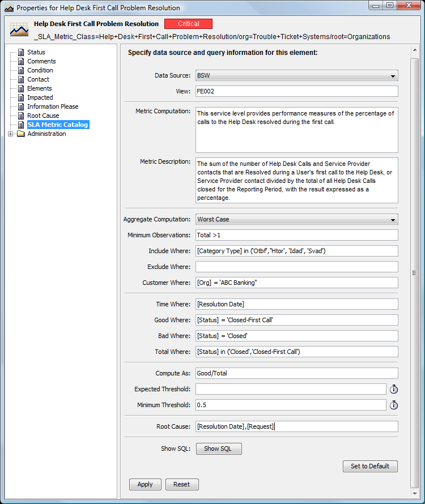The image size is (425, 504).
Task: Click the SLA Metric Catalog page icon
Action: tap(21, 125)
